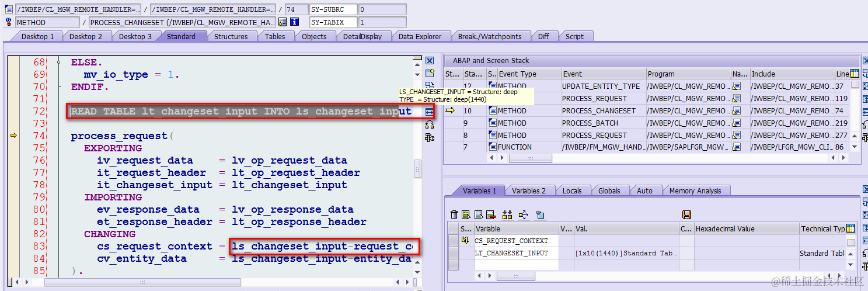Click the save icon in Variables toolbar
Viewport: 868px width, 291px height.
click(686, 215)
